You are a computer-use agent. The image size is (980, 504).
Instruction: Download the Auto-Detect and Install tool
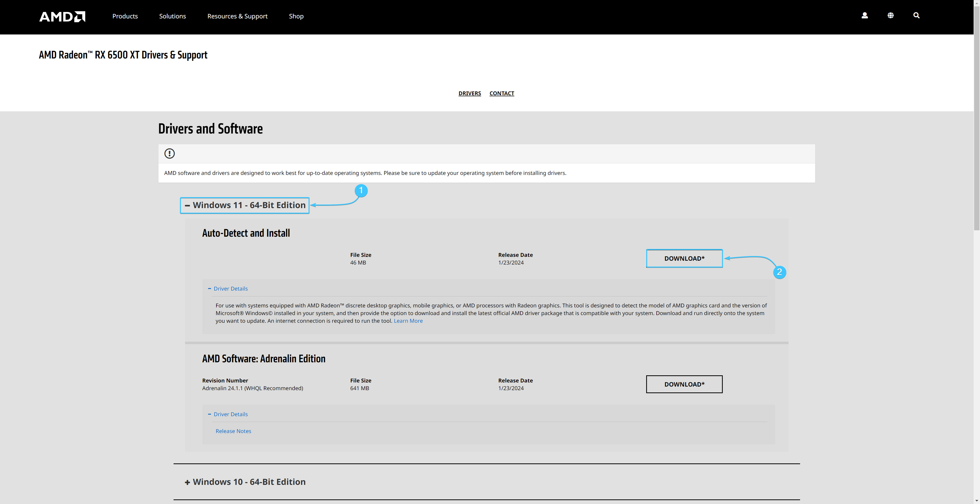[684, 258]
